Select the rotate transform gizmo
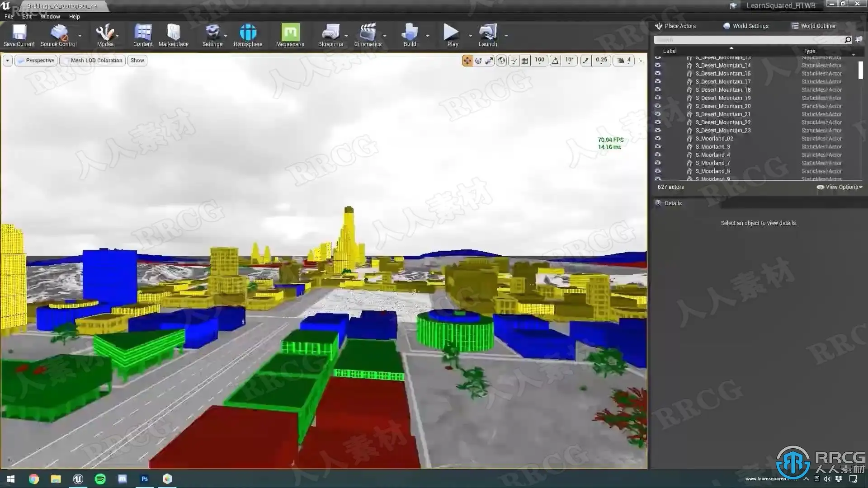This screenshot has height=488, width=868. 478,61
